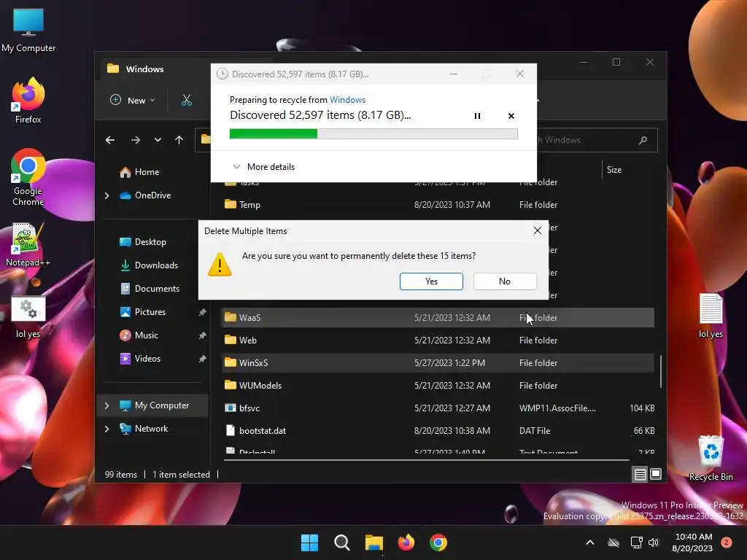Select the Google Chrome desktop shortcut

point(28,177)
